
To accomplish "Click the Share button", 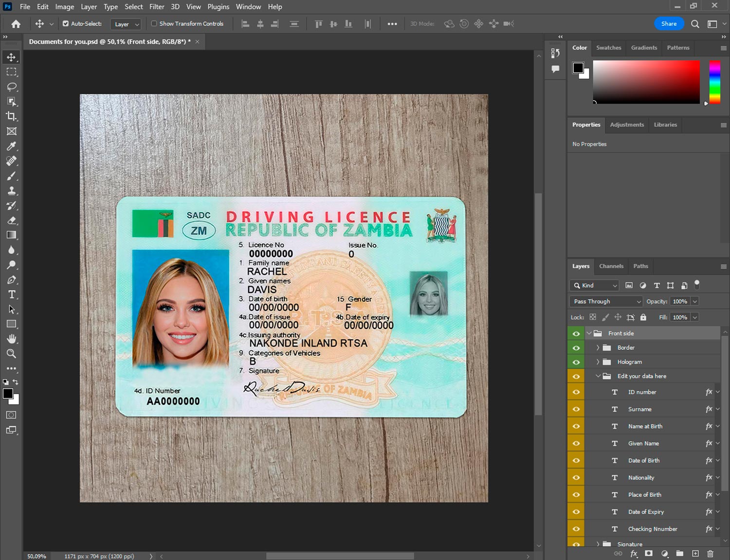I will click(669, 23).
